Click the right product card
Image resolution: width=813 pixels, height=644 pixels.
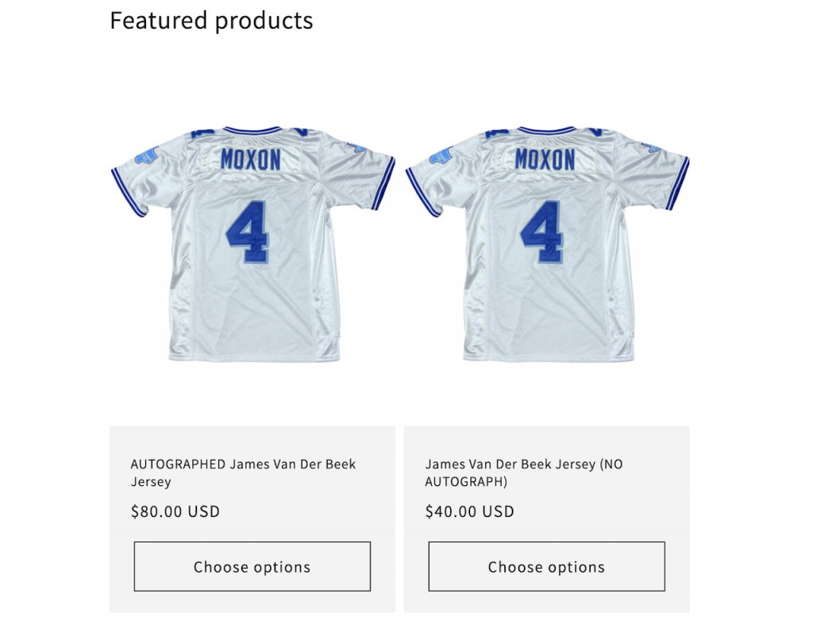[545, 516]
